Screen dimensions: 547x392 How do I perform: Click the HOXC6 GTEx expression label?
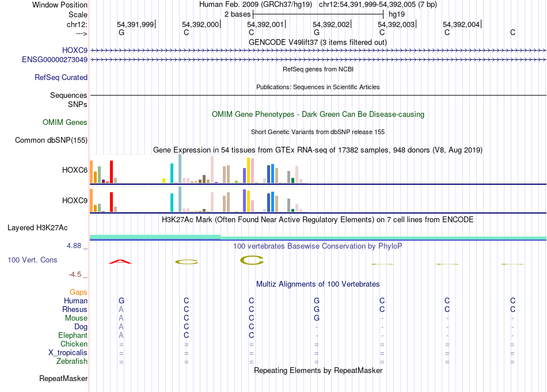tap(75, 170)
